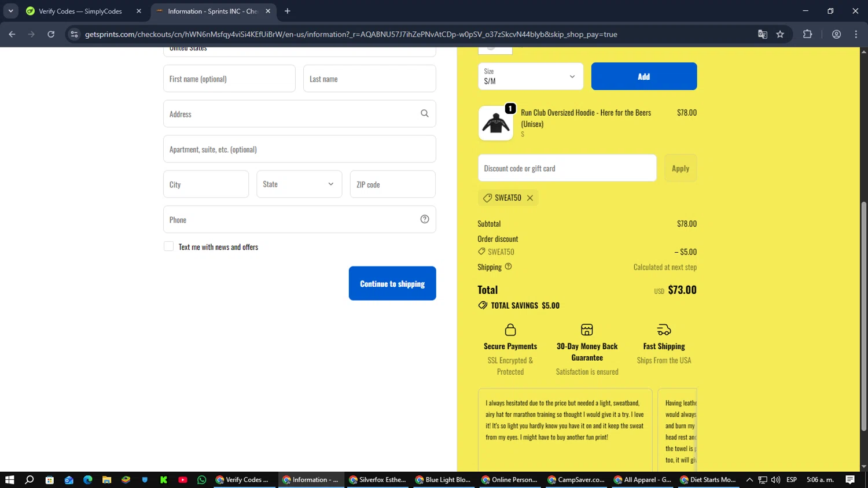Viewport: 868px width, 488px height.
Task: Click the browser address bar URL
Action: pos(351,34)
